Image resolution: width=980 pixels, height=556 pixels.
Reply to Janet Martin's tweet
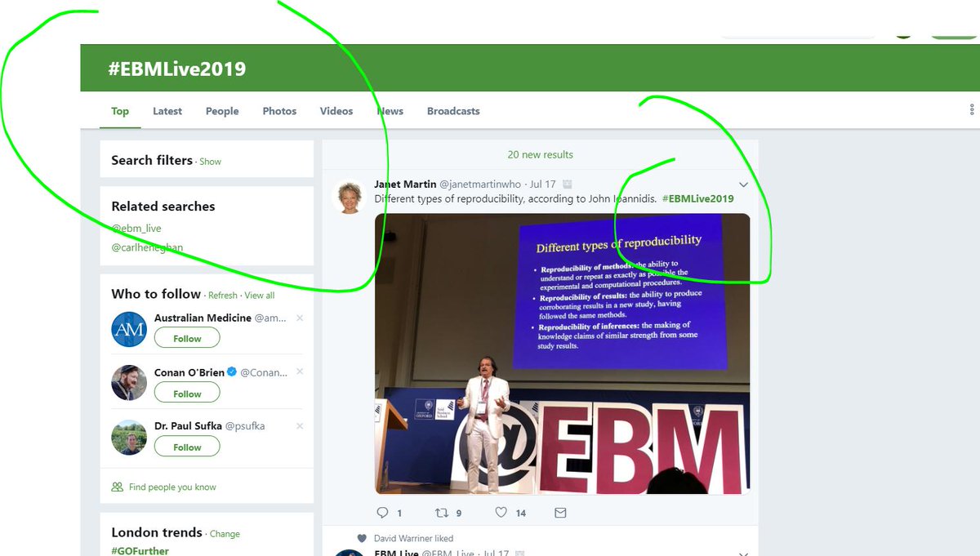click(383, 513)
